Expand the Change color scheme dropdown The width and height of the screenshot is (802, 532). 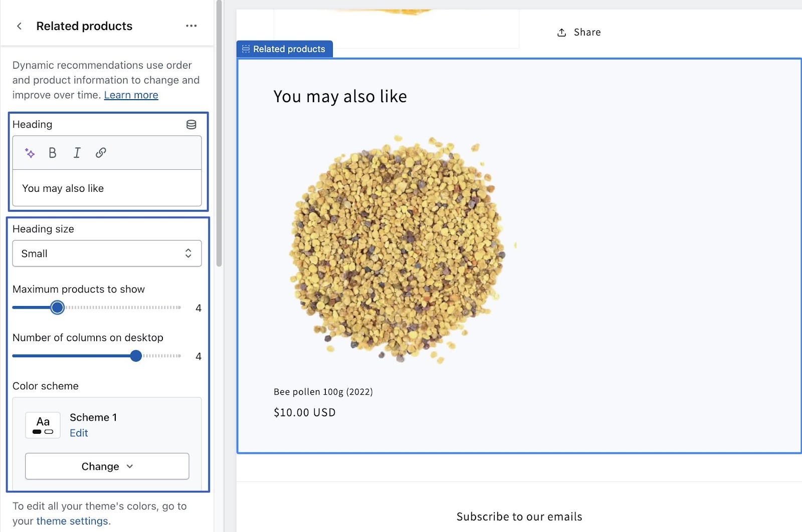point(107,466)
